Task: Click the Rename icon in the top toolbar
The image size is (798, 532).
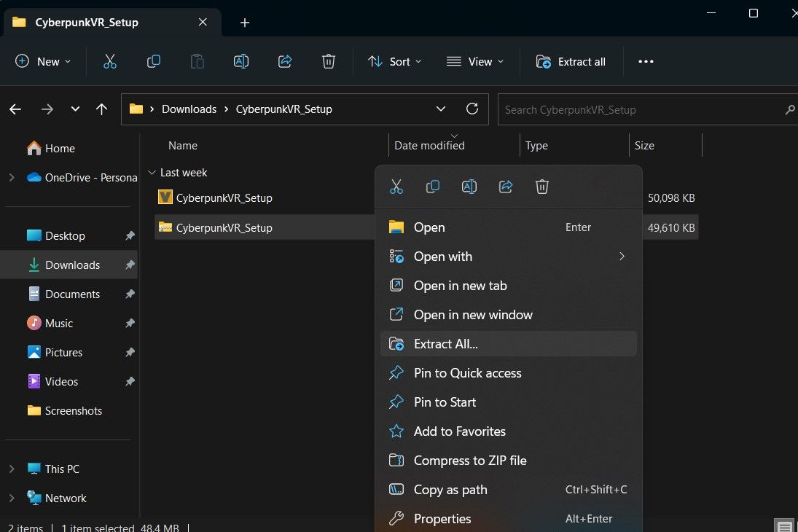Action: pyautogui.click(x=240, y=61)
